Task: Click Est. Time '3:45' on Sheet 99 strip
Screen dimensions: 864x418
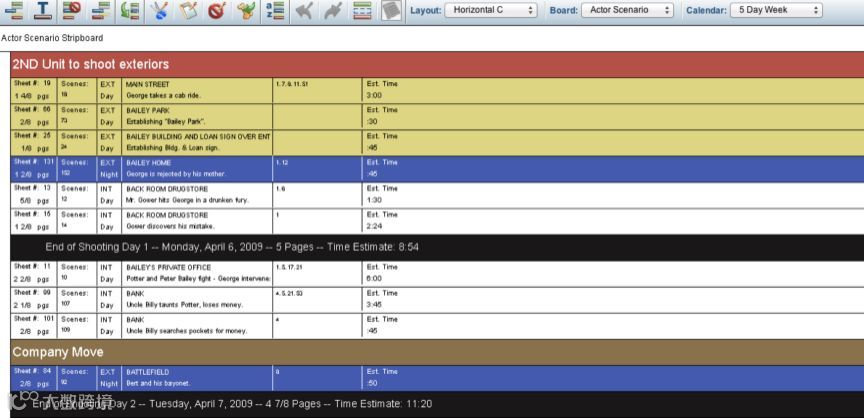Action: coord(374,305)
